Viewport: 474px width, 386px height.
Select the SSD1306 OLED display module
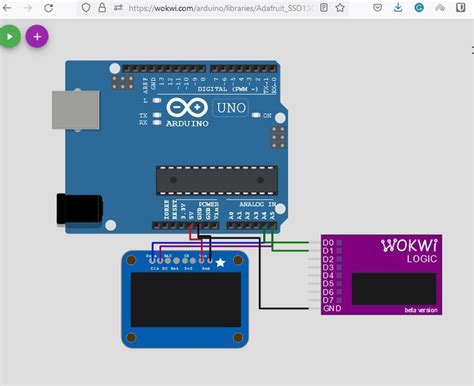tap(185, 299)
